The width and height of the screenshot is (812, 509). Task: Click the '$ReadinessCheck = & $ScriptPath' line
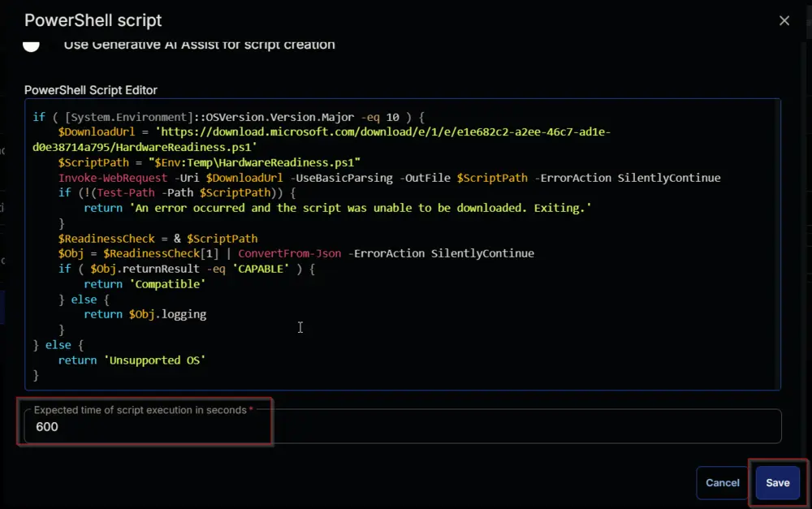coord(158,239)
